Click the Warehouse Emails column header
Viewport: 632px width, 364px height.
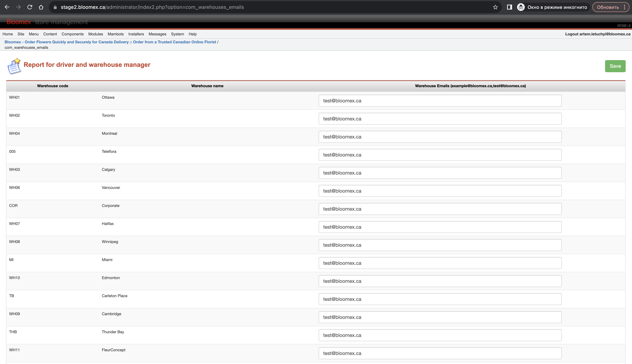click(x=470, y=86)
